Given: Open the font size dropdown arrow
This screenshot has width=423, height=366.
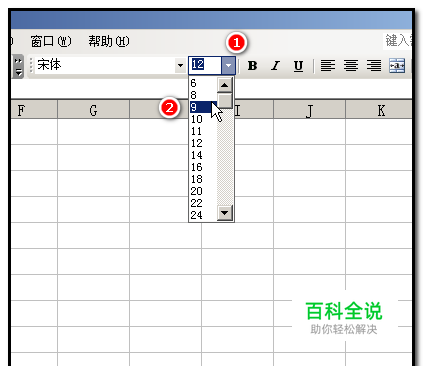Looking at the screenshot, I should 228,65.
